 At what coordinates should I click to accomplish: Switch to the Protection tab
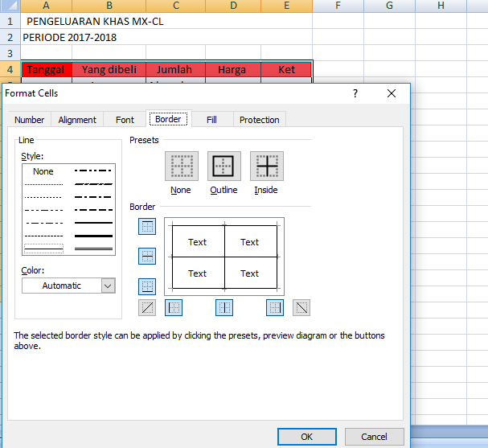pyautogui.click(x=259, y=120)
